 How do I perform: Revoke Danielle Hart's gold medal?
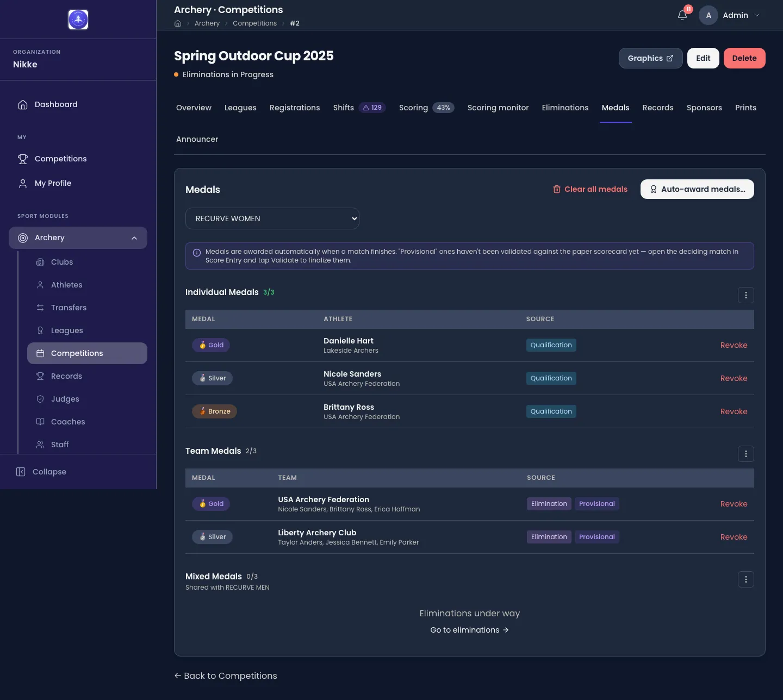click(734, 345)
